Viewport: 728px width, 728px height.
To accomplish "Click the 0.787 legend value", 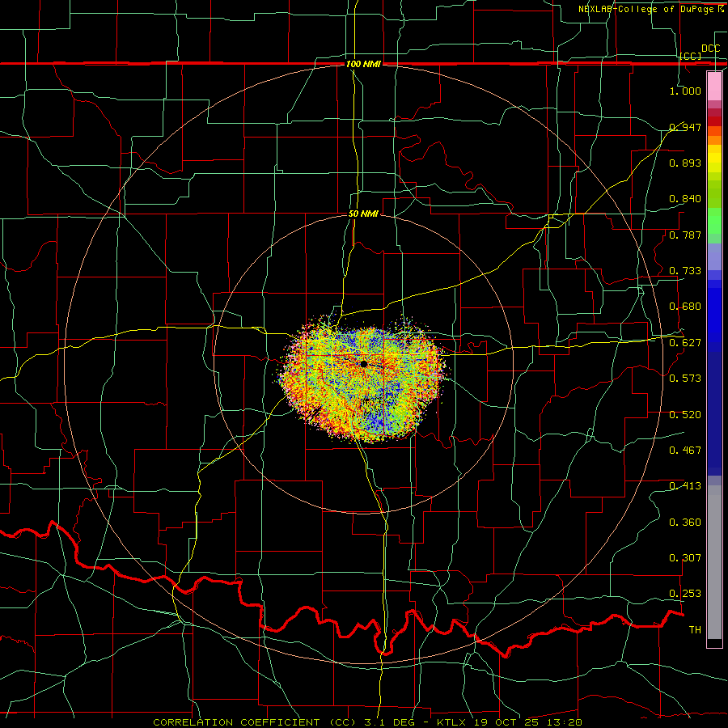I will (x=685, y=235).
